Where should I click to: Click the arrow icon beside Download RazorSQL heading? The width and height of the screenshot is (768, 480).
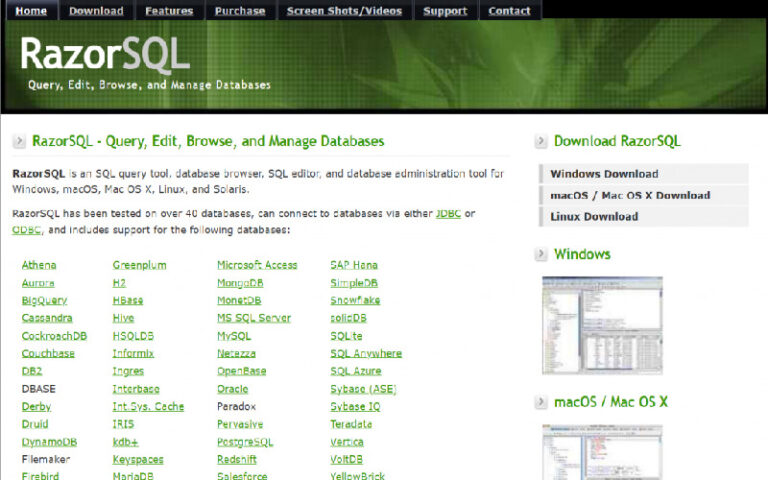tap(541, 142)
